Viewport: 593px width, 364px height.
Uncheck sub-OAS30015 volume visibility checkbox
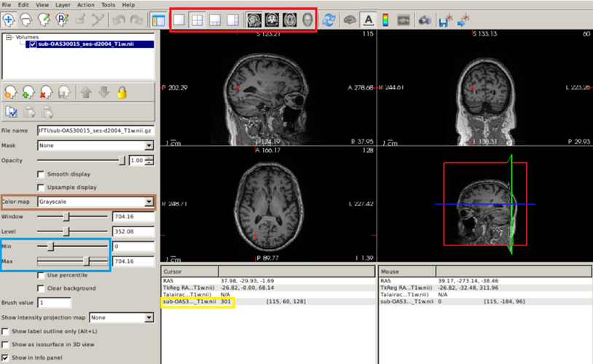[33, 44]
